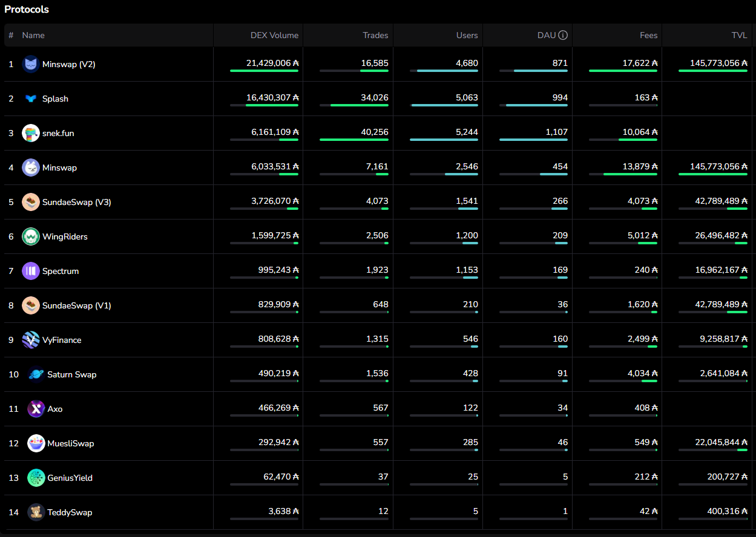
Task: Click the Saturn Swap planet icon
Action: coord(36,374)
